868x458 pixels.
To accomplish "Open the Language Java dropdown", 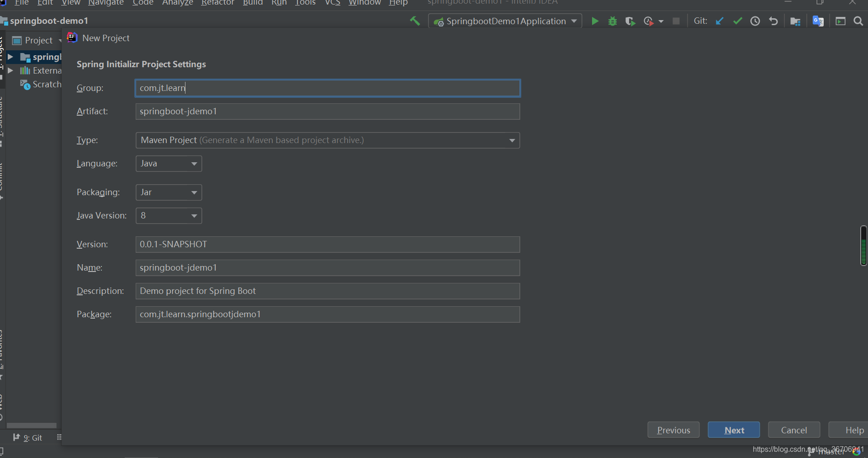I will click(x=194, y=164).
